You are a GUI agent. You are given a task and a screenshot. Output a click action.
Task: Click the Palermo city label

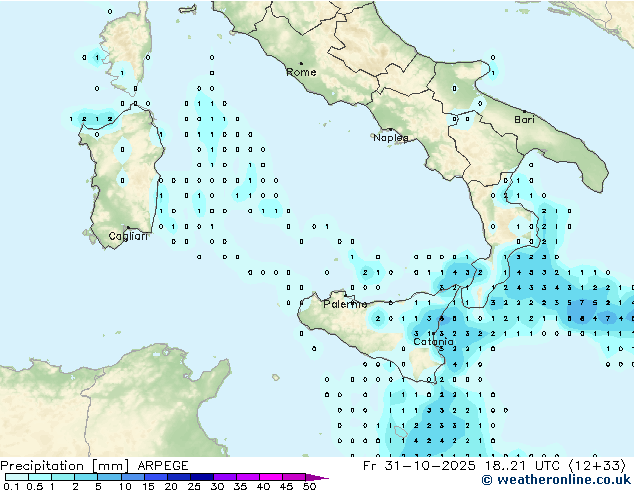[345, 304]
